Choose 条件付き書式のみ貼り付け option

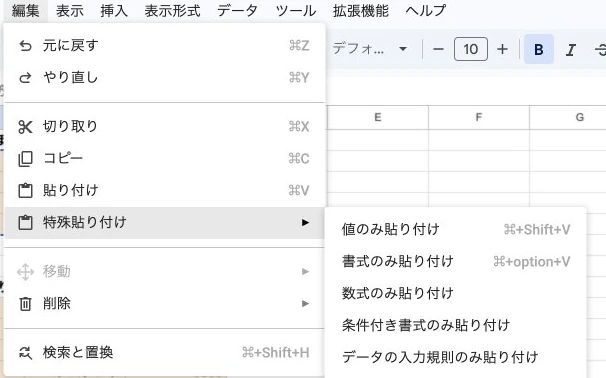456,325
